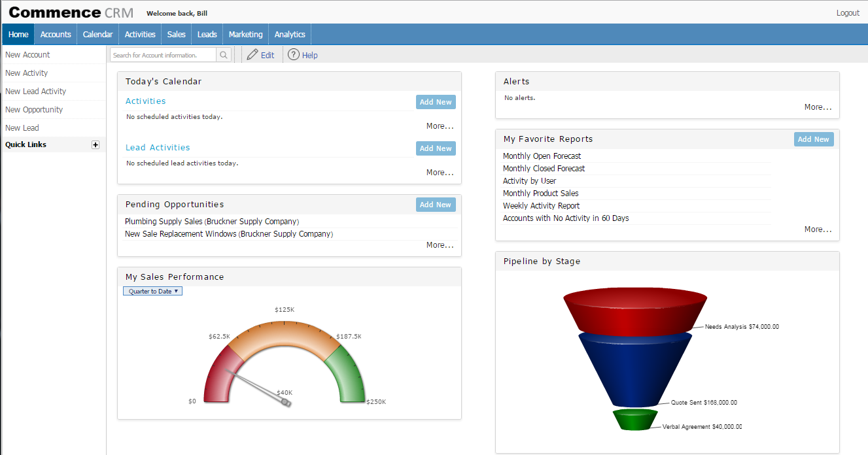Click More under My Favorite Reports
Viewport: 868px width, 455px height.
818,229
